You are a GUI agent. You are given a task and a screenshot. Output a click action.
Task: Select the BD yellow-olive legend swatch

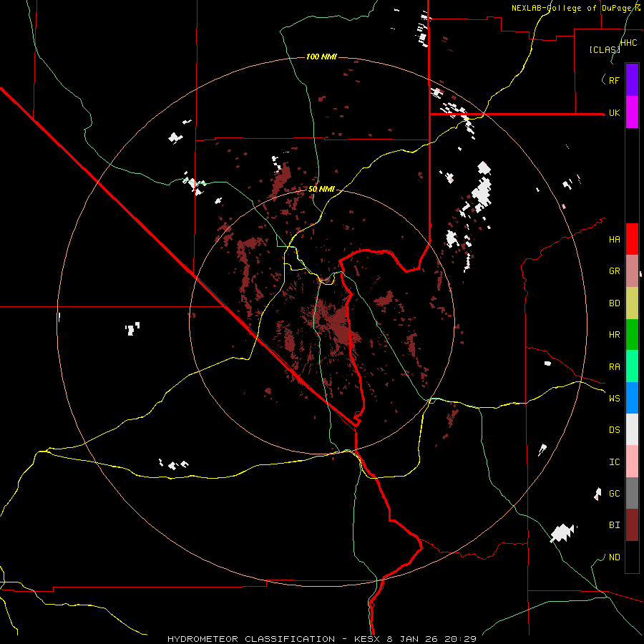coord(632,303)
